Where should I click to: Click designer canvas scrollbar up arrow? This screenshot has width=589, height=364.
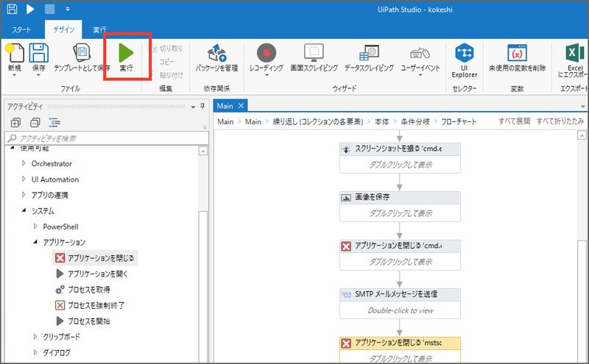582,135
